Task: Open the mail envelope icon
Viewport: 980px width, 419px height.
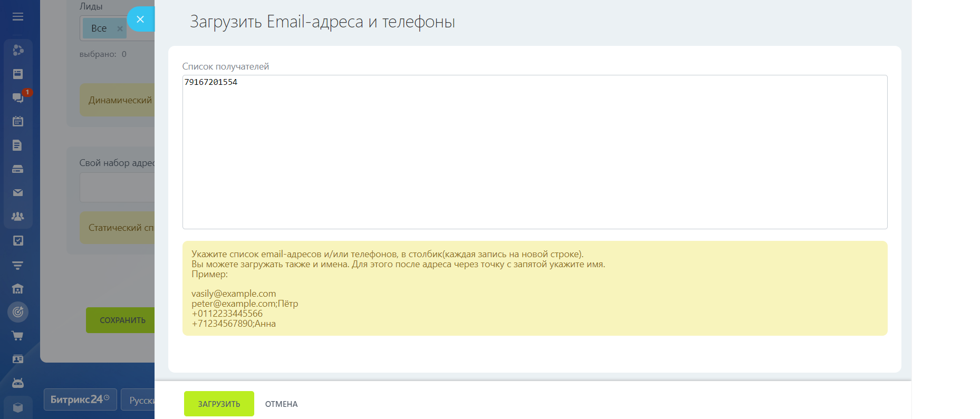Action: tap(18, 193)
